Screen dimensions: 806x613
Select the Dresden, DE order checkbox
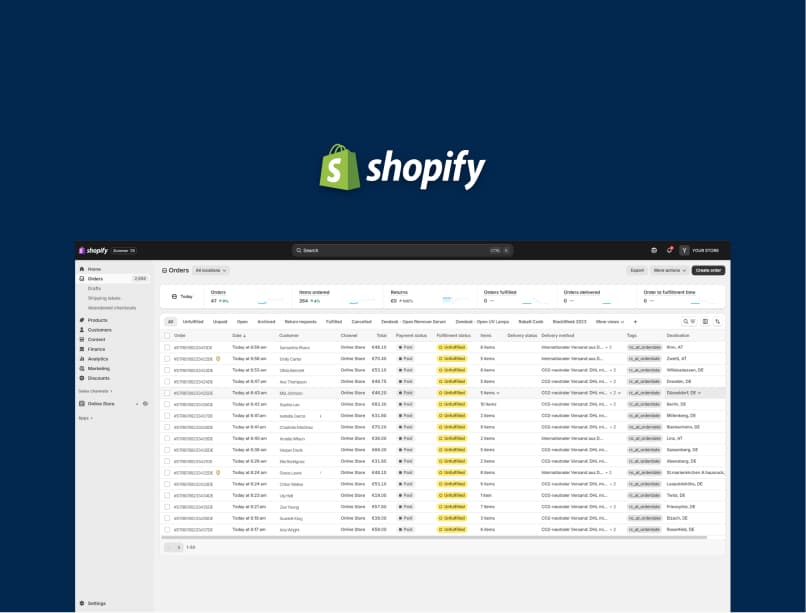[167, 381]
